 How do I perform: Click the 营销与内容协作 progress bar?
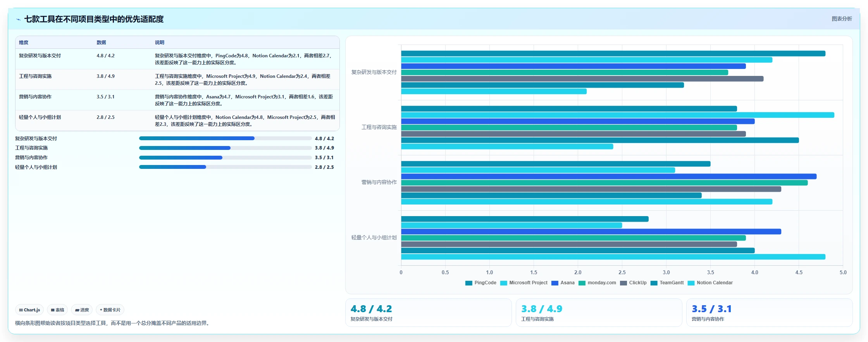(x=225, y=158)
